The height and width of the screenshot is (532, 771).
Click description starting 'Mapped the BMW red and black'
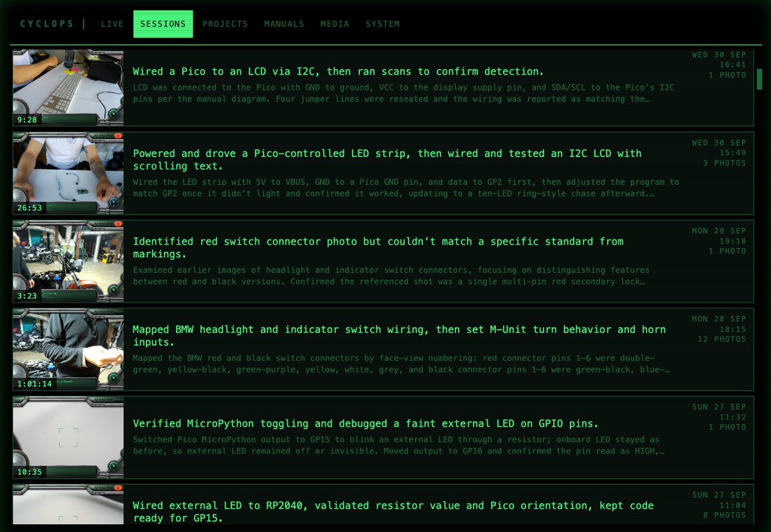[402, 364]
